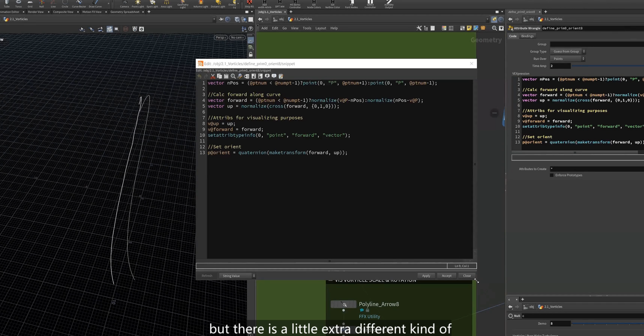Select the Point Light shelf tool
Viewport: 644px width, 336px height.
coord(138,4)
